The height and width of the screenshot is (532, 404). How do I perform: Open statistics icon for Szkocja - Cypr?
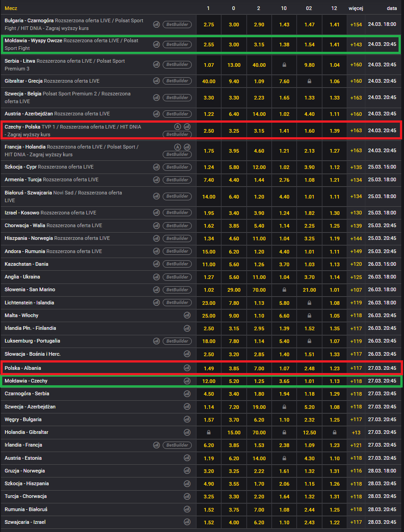click(156, 167)
